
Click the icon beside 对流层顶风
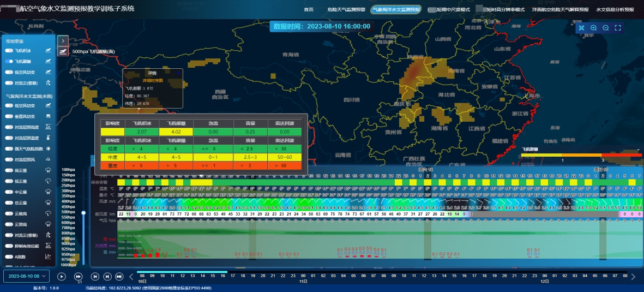[48, 159]
